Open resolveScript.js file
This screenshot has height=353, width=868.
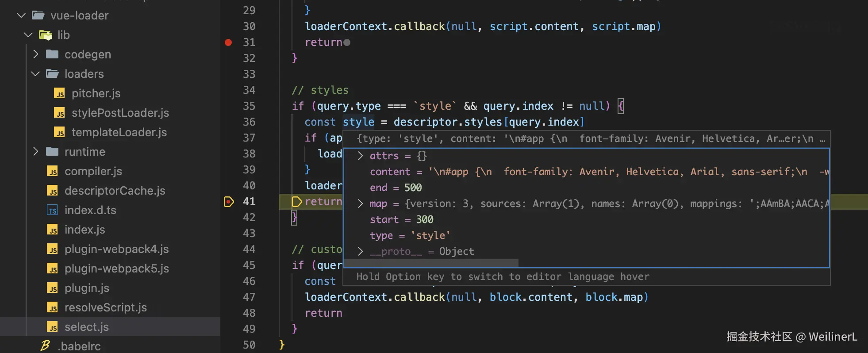click(x=106, y=307)
